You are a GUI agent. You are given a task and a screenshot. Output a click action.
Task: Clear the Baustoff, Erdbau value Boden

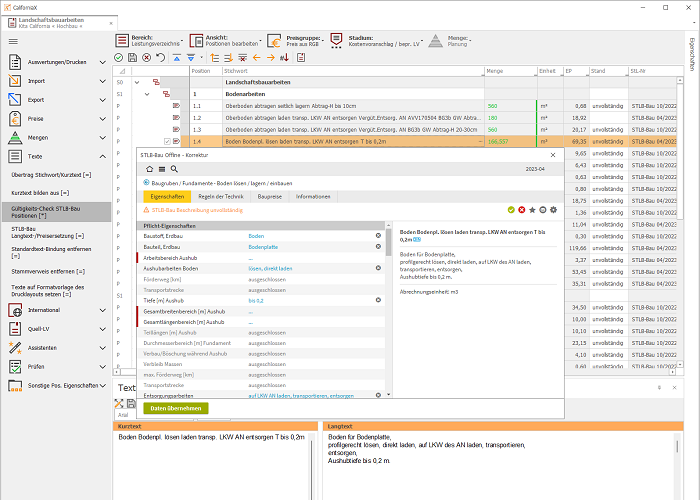coord(378,236)
